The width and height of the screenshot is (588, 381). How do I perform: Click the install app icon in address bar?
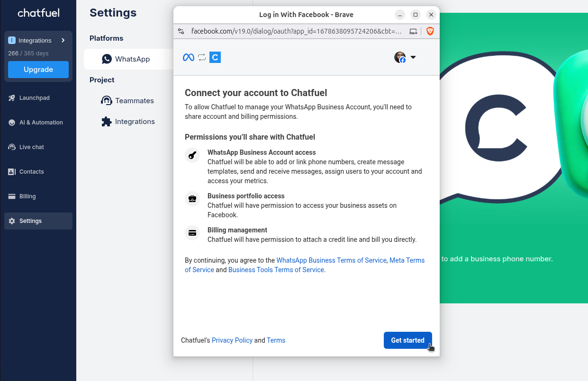[x=414, y=31]
